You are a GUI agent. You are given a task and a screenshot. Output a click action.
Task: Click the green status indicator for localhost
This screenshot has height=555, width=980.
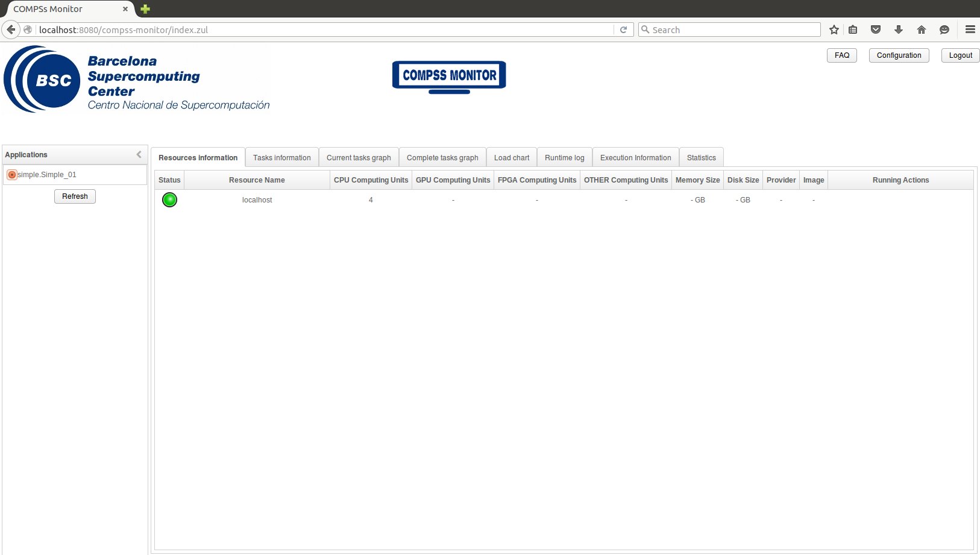169,200
